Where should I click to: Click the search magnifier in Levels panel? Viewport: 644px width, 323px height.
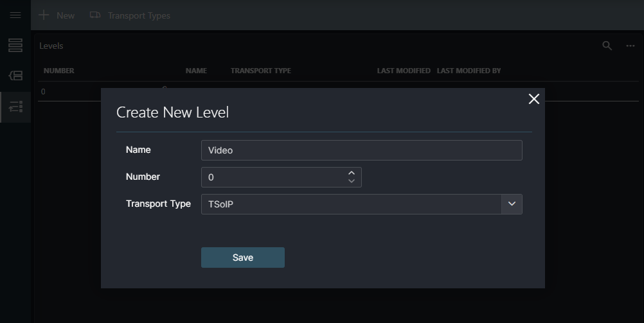607,46
